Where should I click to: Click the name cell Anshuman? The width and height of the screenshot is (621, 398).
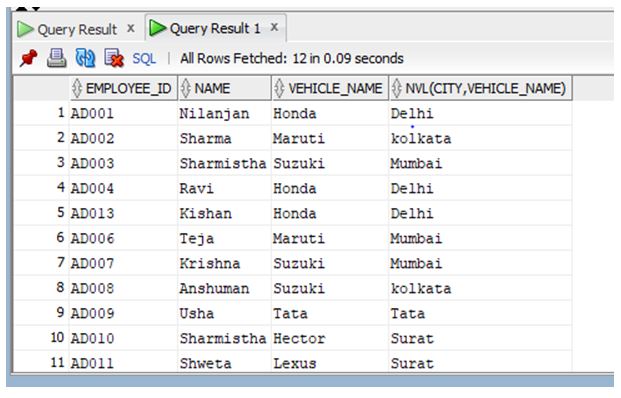(x=225, y=288)
